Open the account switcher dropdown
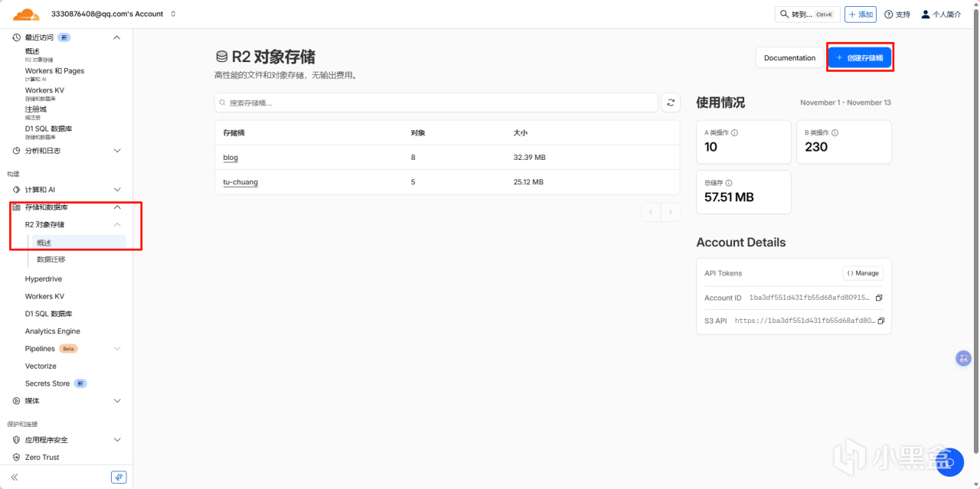This screenshot has height=489, width=980. (173, 14)
